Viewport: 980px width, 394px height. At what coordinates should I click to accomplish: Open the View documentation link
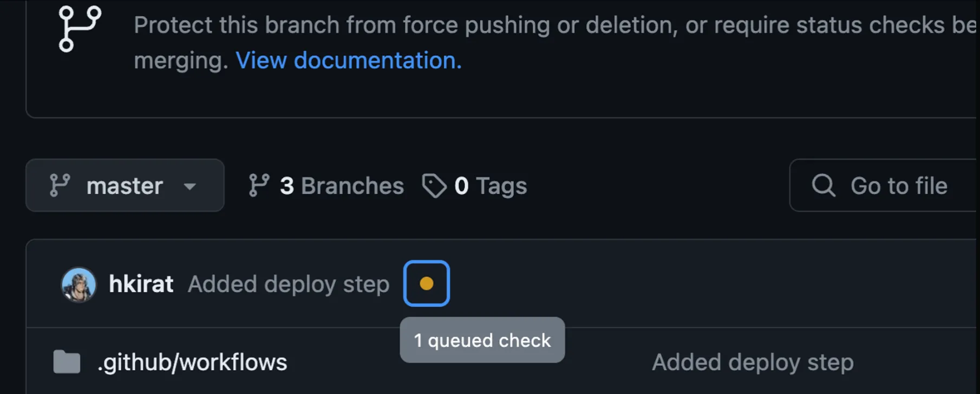(x=348, y=60)
